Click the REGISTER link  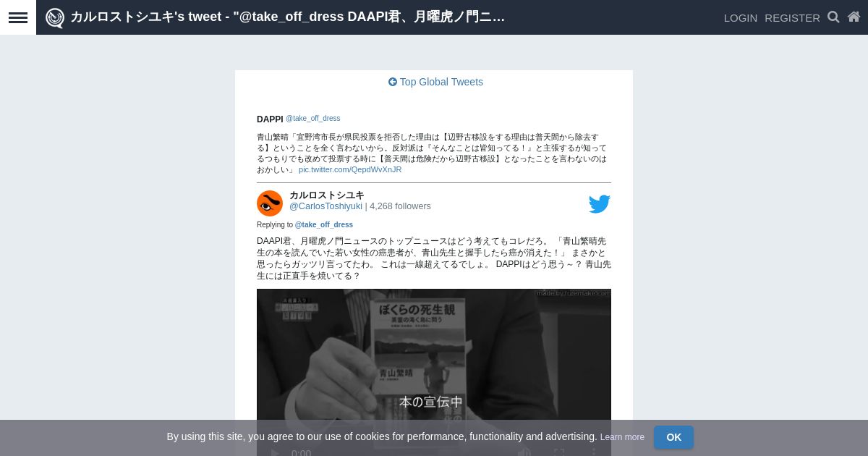(x=792, y=17)
